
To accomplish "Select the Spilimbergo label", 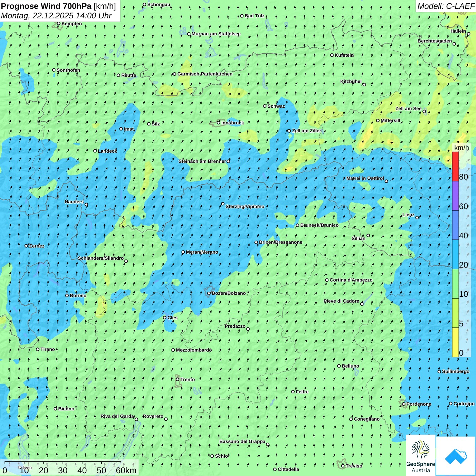I will 456,371.
